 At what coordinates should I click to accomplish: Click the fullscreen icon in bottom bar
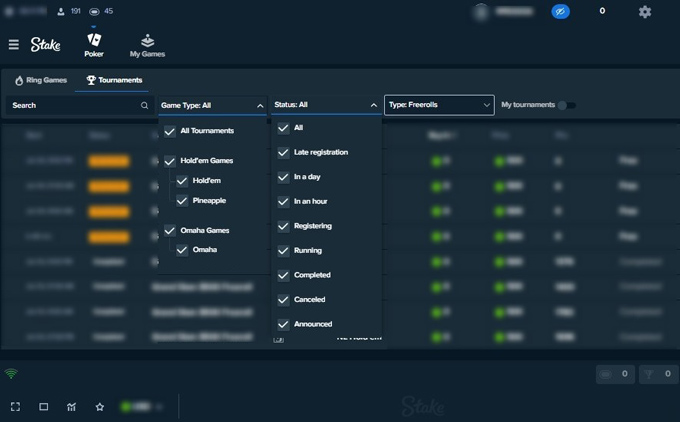(x=16, y=407)
